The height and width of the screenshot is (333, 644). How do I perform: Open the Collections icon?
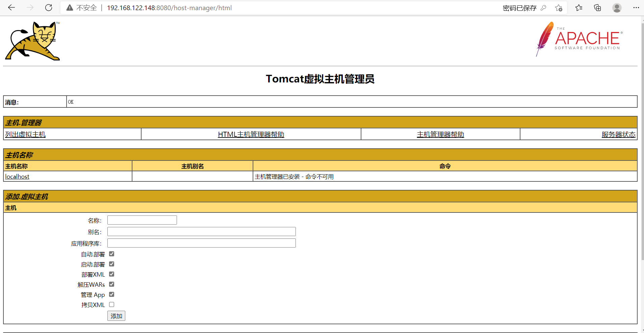tap(597, 8)
